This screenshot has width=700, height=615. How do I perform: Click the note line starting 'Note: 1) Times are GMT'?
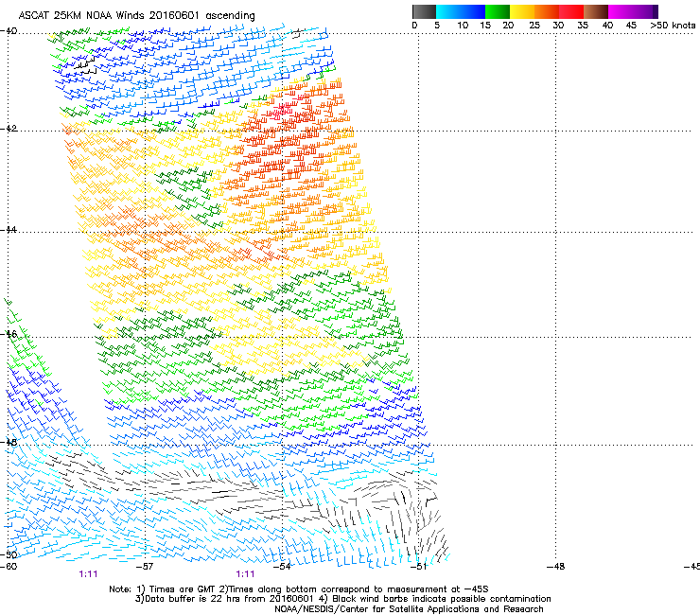coord(299,589)
